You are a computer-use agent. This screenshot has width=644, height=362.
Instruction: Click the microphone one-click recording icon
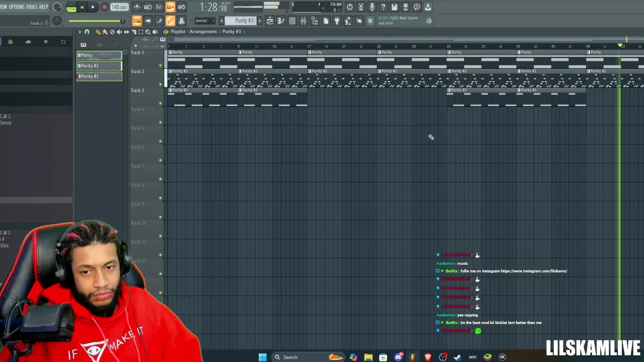372,7
